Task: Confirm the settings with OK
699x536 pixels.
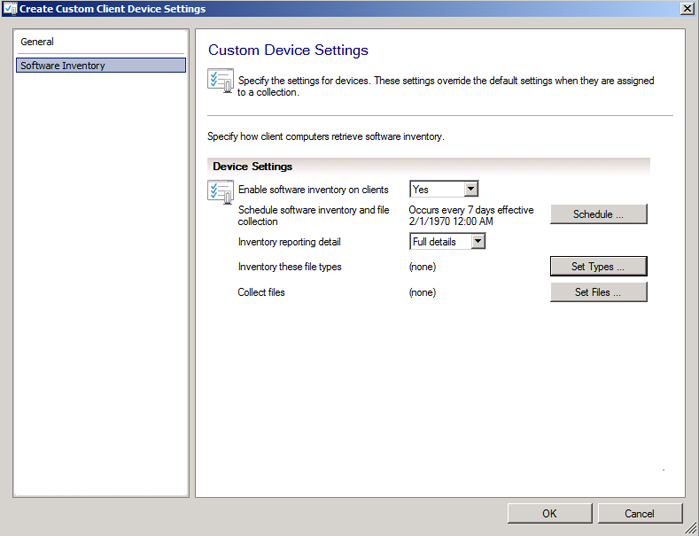Action: (549, 513)
